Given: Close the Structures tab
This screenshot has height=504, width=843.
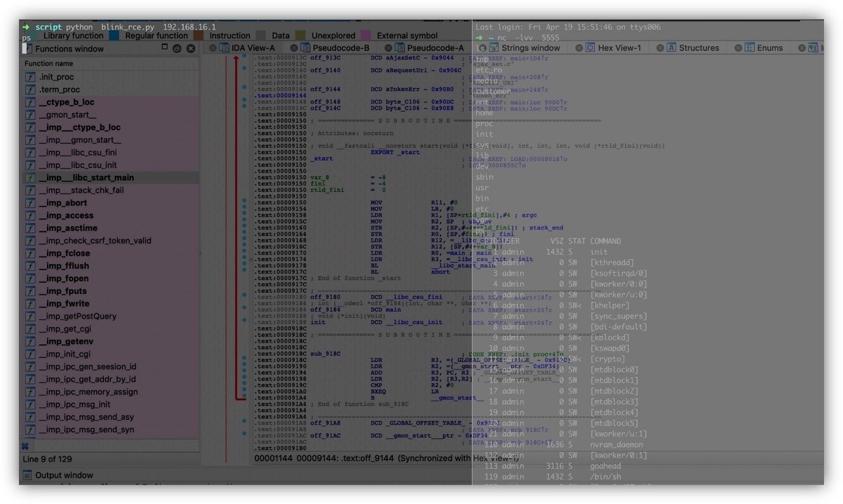Looking at the screenshot, I should (x=660, y=48).
